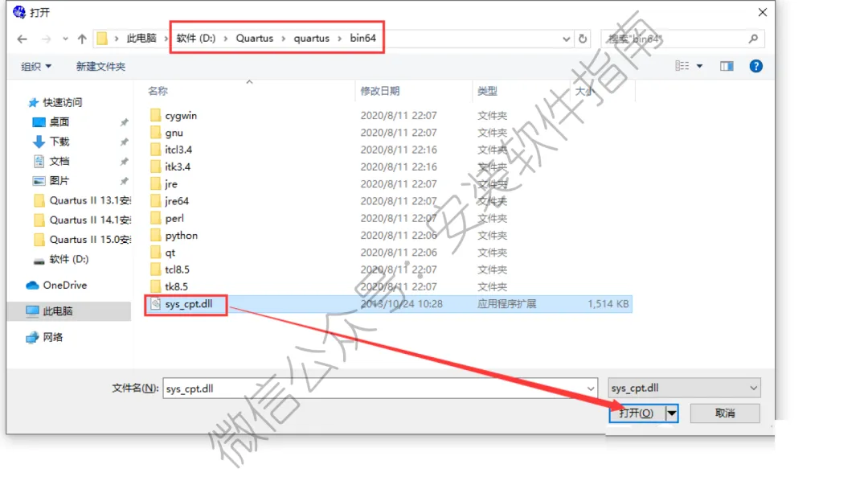The height and width of the screenshot is (477, 868).
Task: Select 快速访问 in the navigation pane
Action: 62,102
